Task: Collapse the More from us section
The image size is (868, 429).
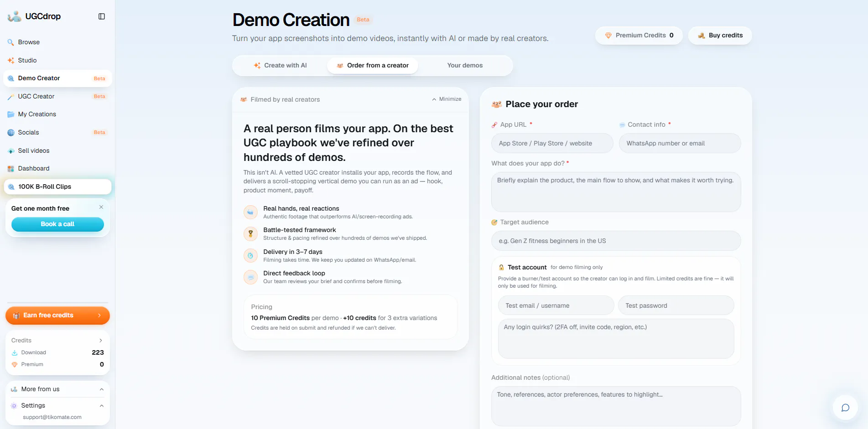Action: (x=102, y=389)
